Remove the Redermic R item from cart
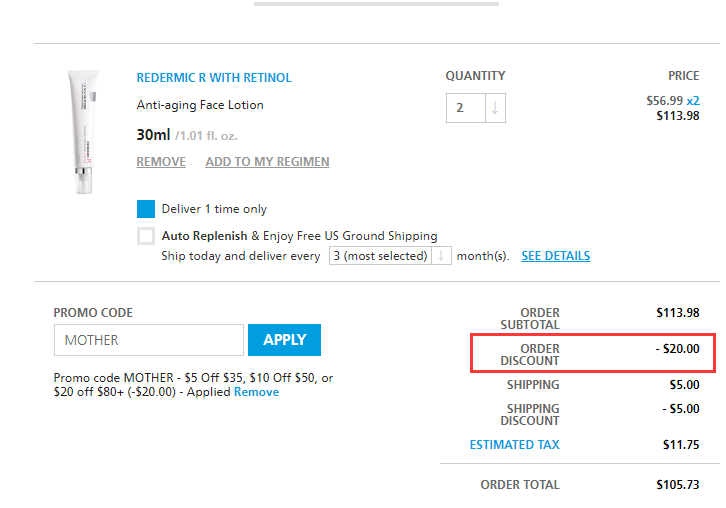The width and height of the screenshot is (726, 508). [x=161, y=162]
